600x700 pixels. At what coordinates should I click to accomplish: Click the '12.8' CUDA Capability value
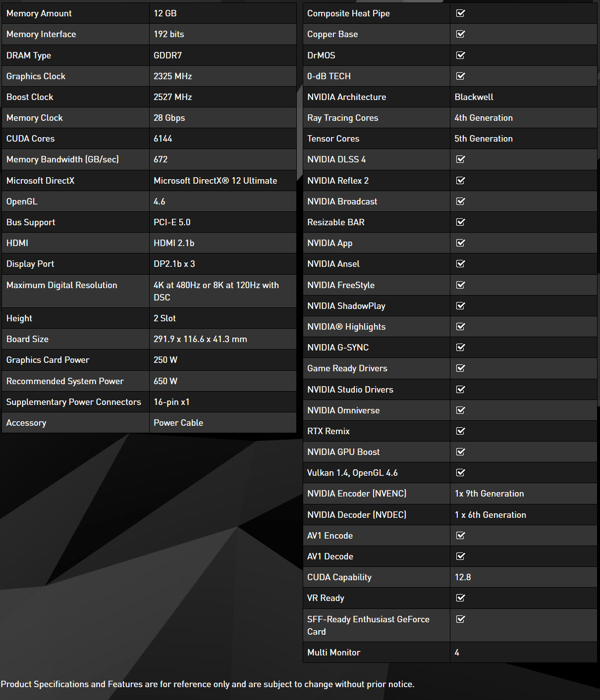(x=463, y=577)
